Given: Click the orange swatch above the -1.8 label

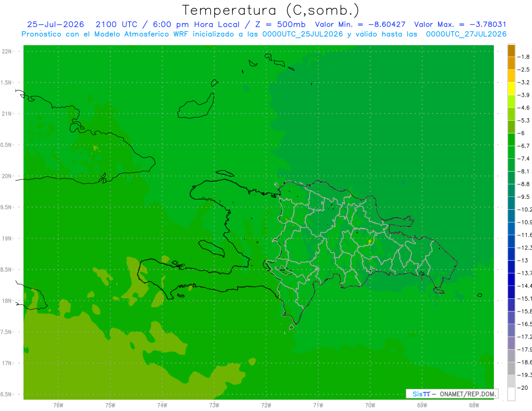Looking at the screenshot, I should pos(511,51).
